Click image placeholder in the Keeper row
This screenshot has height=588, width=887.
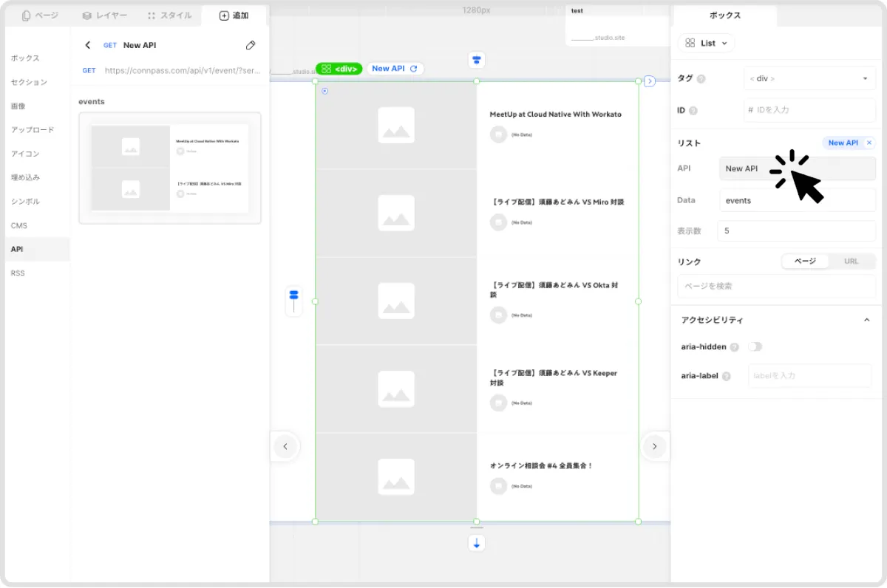coord(396,389)
